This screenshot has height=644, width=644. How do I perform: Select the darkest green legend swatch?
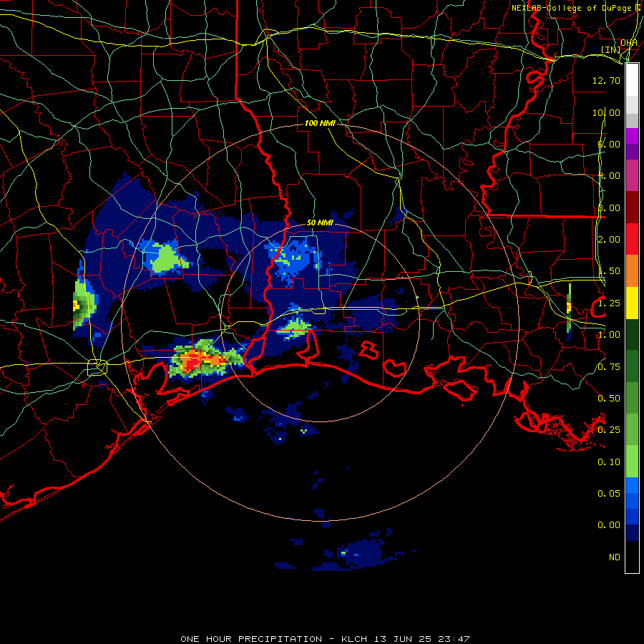pos(632,335)
